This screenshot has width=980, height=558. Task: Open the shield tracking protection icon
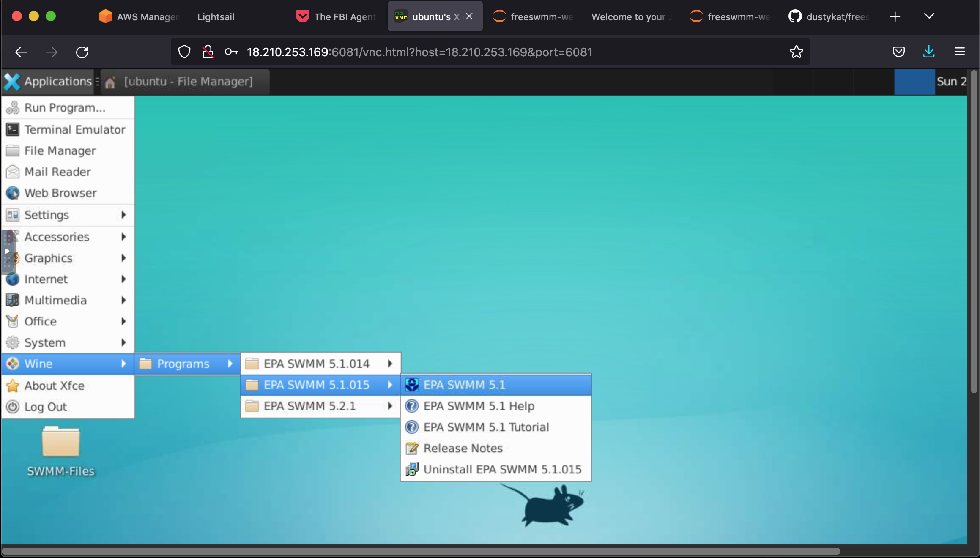coord(184,52)
